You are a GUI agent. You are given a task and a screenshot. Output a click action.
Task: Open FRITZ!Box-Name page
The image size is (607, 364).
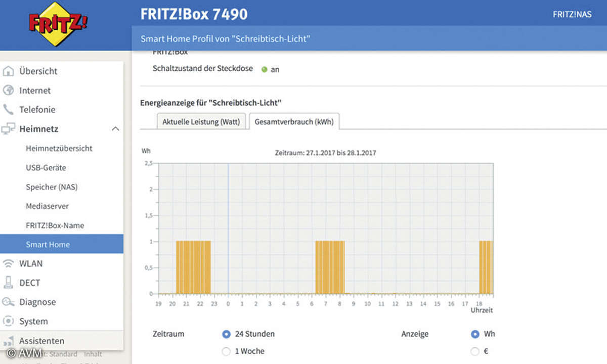(55, 225)
